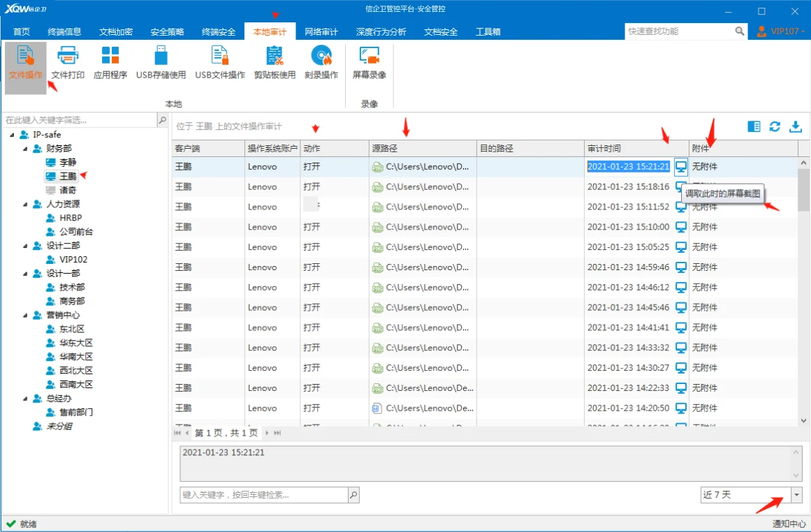811x532 pixels.
Task: View screenshot for the 14:41:41 record
Action: 681,327
